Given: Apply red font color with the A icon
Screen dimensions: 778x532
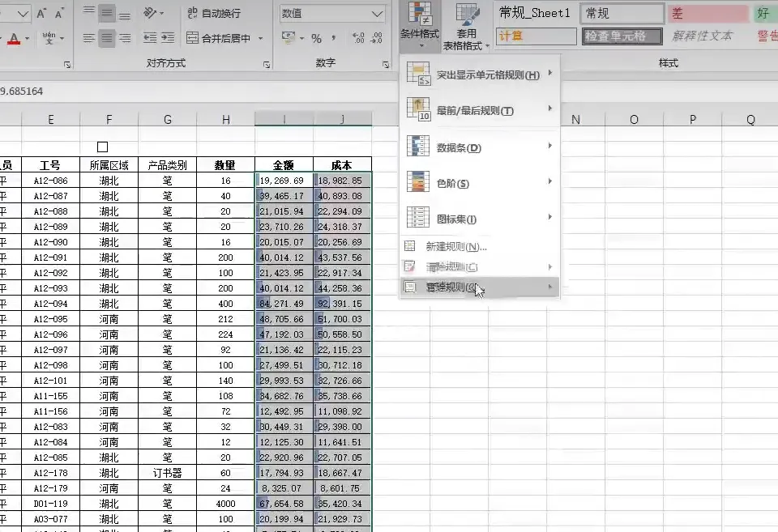Looking at the screenshot, I should [14, 38].
